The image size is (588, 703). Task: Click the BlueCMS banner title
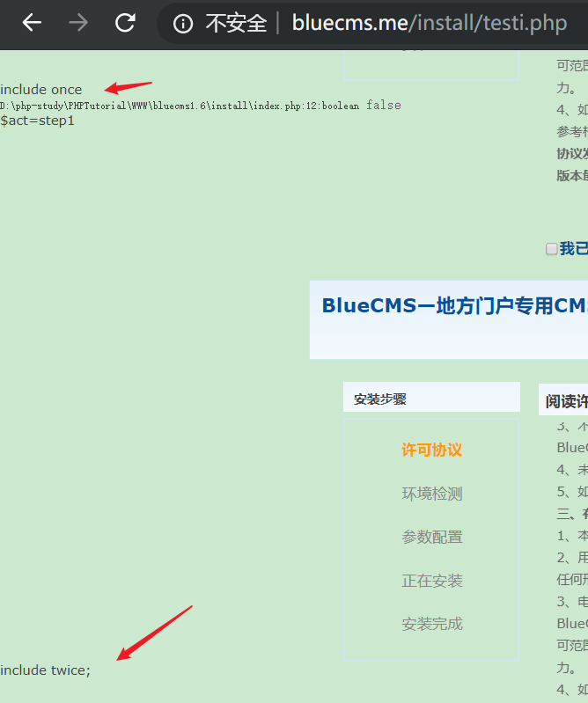(x=454, y=306)
